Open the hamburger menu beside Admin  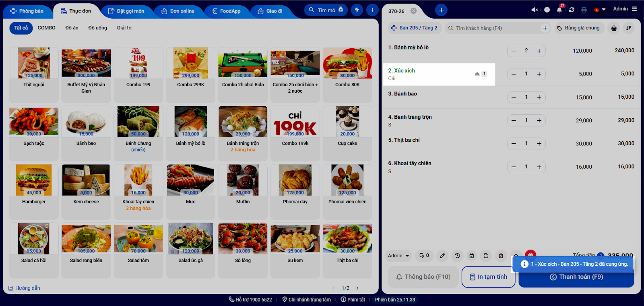pyautogui.click(x=634, y=9)
